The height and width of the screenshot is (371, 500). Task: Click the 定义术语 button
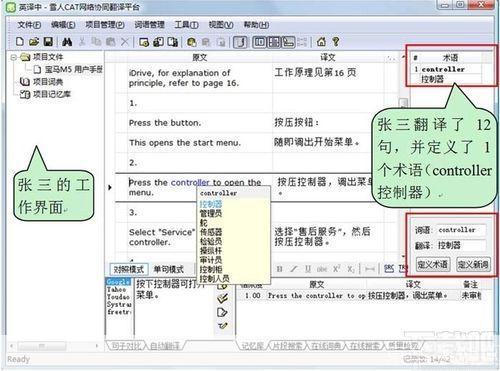[x=433, y=265]
